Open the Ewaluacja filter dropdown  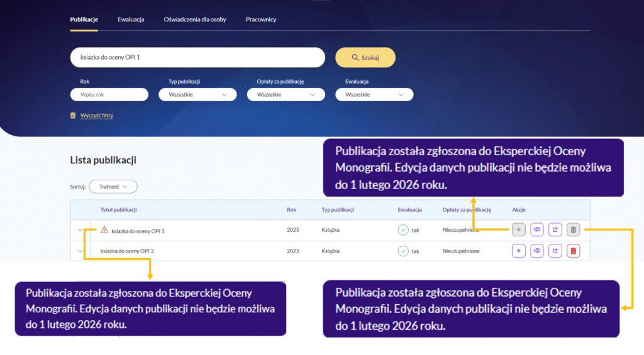(x=374, y=95)
